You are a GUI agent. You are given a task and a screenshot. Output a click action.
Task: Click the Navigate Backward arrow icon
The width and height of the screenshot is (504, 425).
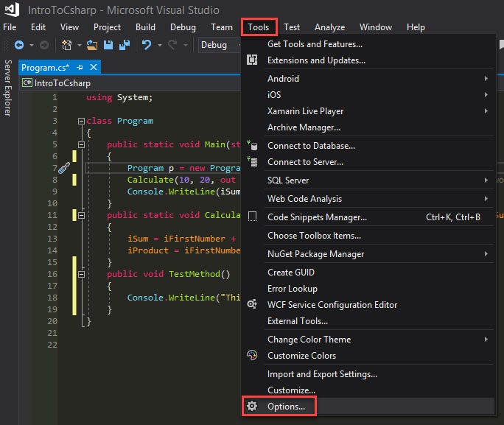19,45
